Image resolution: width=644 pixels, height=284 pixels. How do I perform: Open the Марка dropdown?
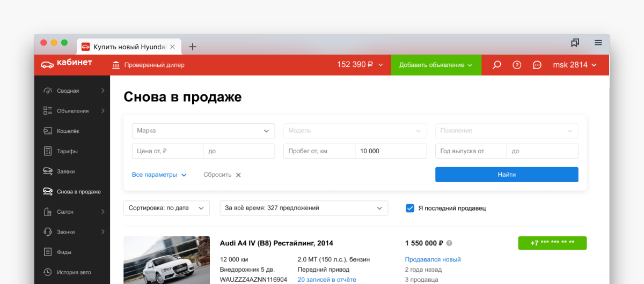coord(203,131)
